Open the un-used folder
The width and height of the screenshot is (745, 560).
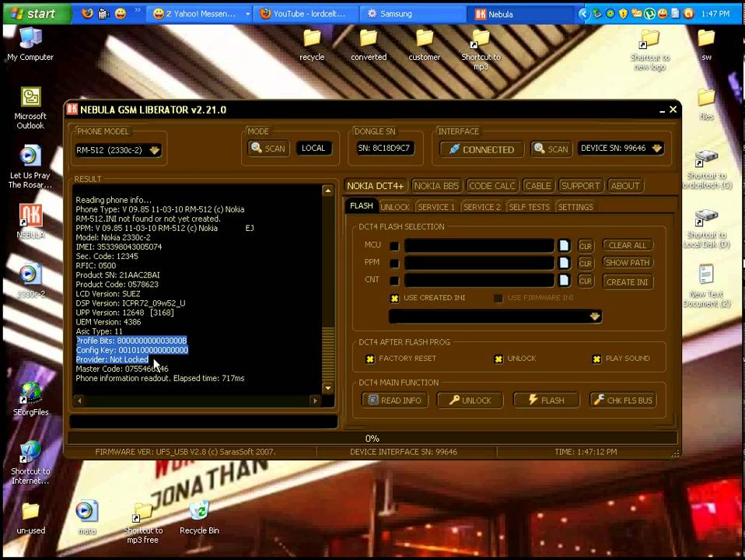tap(30, 518)
